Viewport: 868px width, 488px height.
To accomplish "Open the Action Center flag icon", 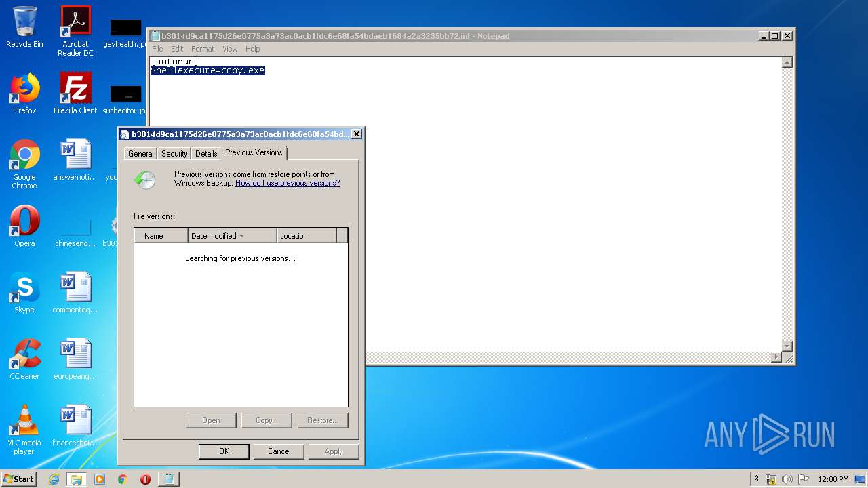I will (803, 479).
